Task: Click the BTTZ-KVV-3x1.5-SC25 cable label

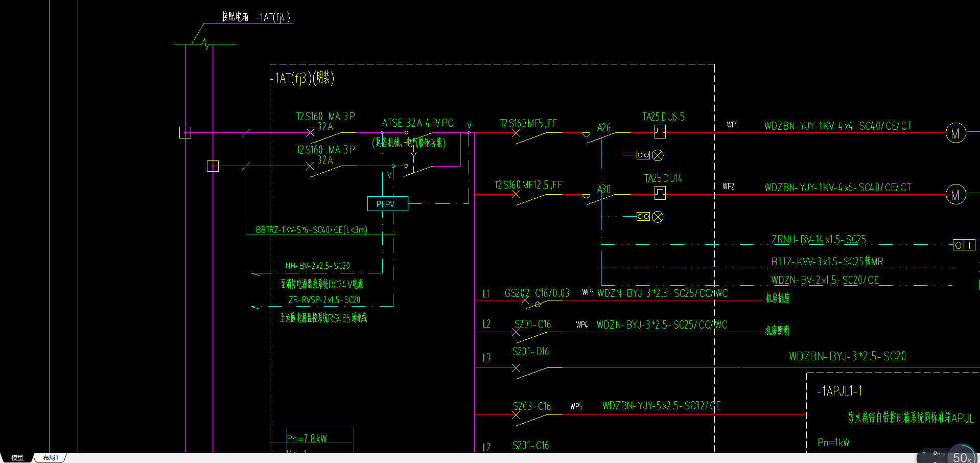Action: pos(827,262)
